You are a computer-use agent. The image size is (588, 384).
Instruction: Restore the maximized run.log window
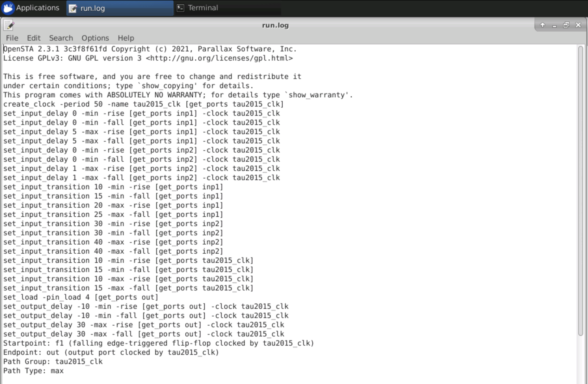click(x=566, y=25)
